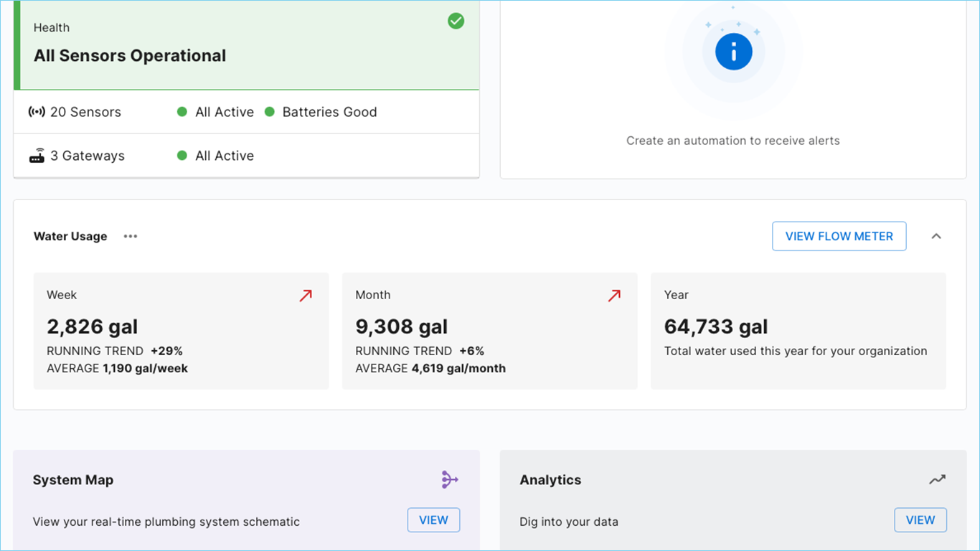Click the 3 Gateways label
The image size is (980, 551).
[88, 156]
